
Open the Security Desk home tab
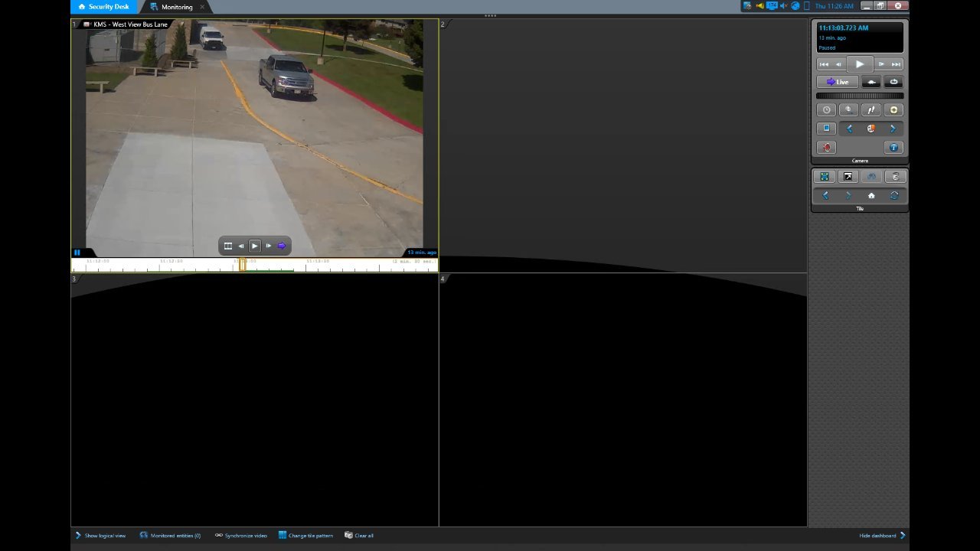click(x=103, y=7)
